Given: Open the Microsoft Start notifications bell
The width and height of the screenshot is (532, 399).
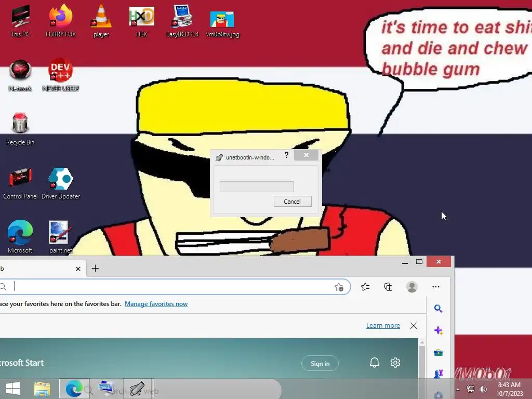Looking at the screenshot, I should tap(374, 363).
